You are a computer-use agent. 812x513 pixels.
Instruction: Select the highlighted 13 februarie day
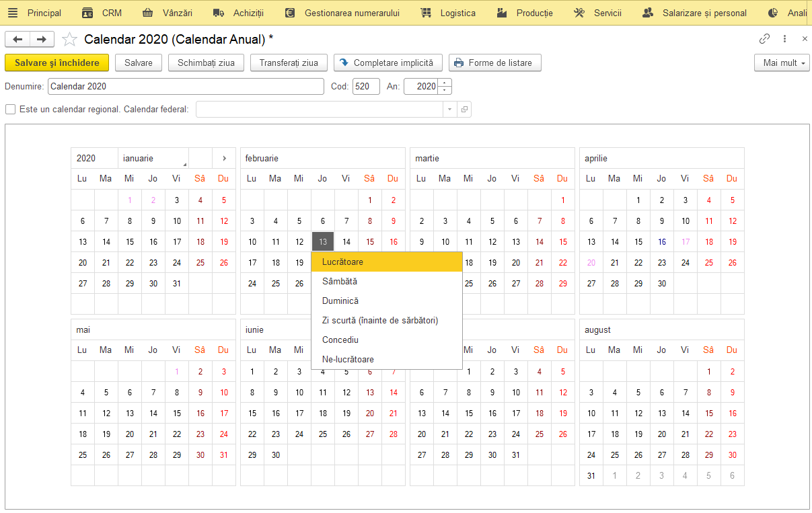click(323, 242)
